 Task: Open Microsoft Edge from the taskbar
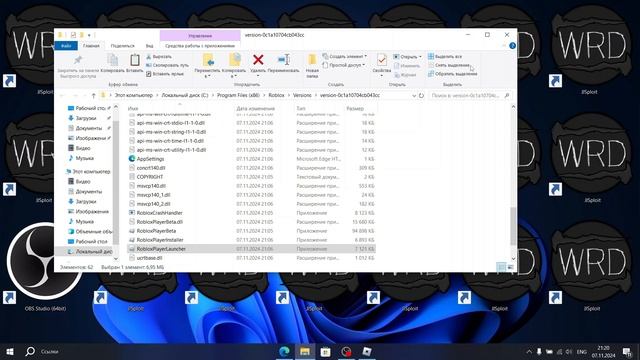284,351
